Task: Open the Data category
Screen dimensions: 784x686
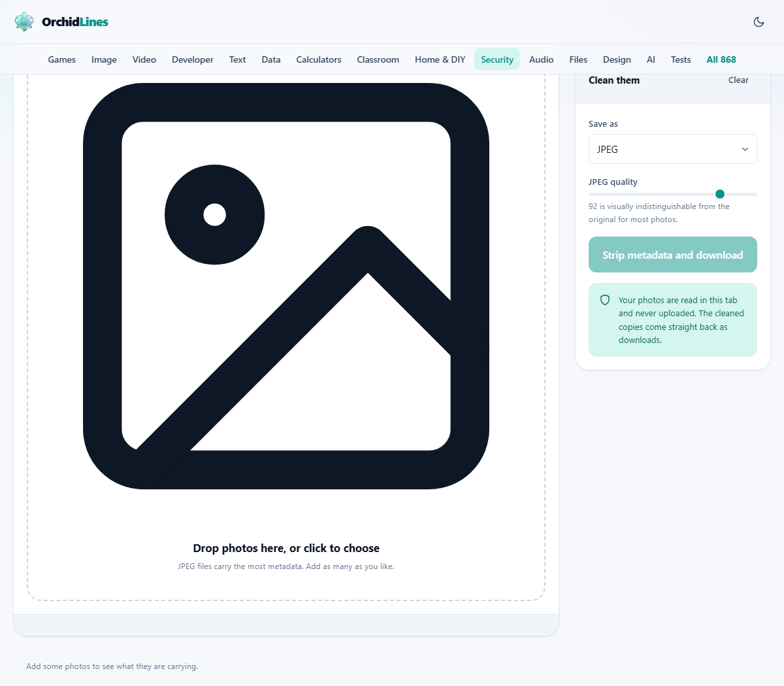Action: point(271,59)
